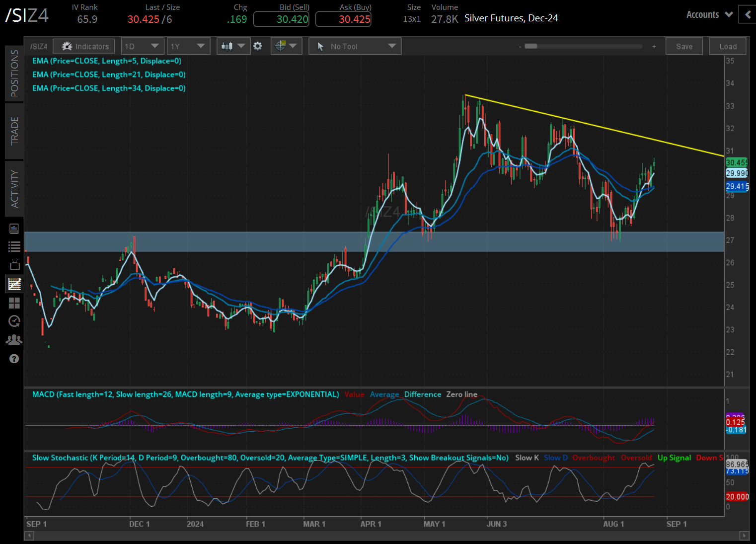Open the four-square grid layout icon
The width and height of the screenshot is (756, 544).
tap(14, 303)
